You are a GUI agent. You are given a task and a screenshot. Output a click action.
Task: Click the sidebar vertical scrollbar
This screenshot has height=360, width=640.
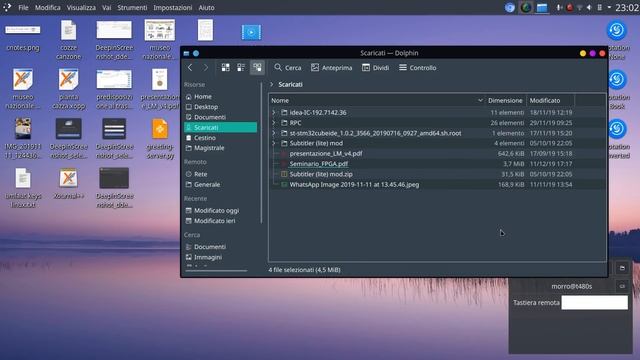tap(261, 153)
